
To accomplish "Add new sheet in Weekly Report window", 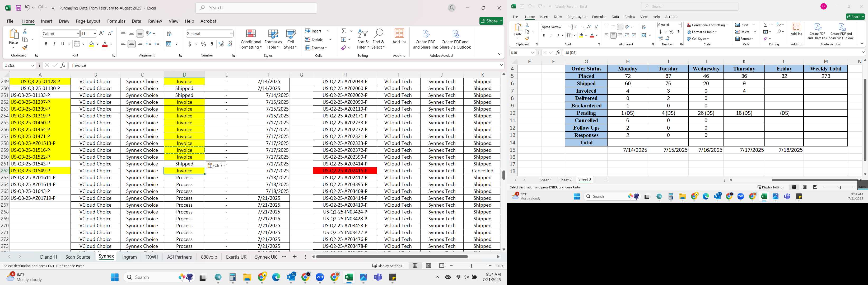I will click(x=607, y=180).
